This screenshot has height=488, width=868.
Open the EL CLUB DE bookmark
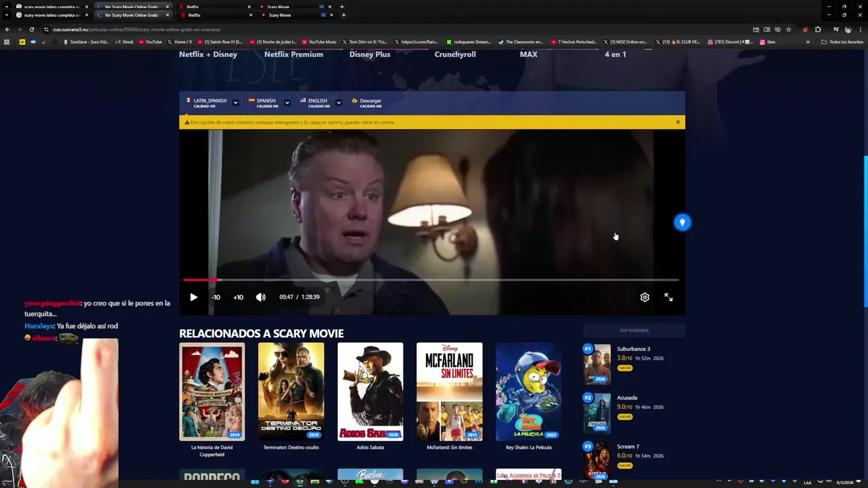tap(677, 42)
